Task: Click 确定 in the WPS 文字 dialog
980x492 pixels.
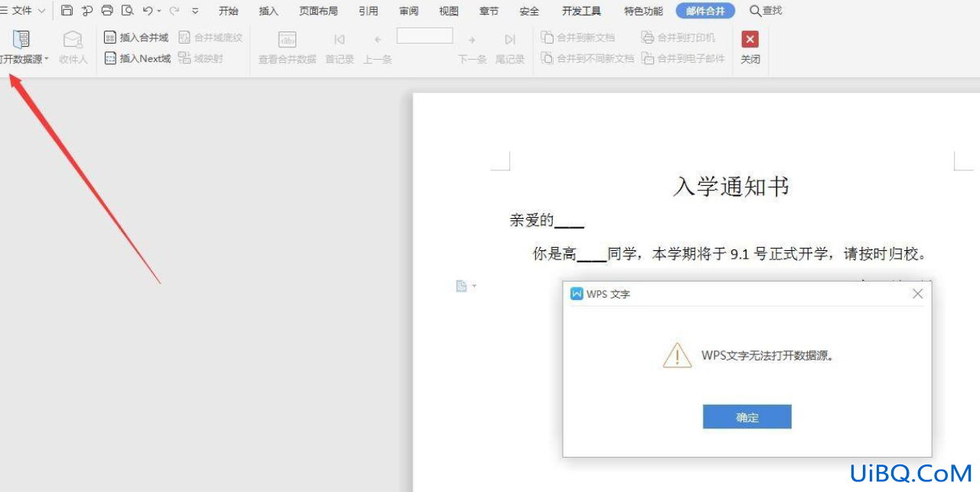Action: (747, 417)
